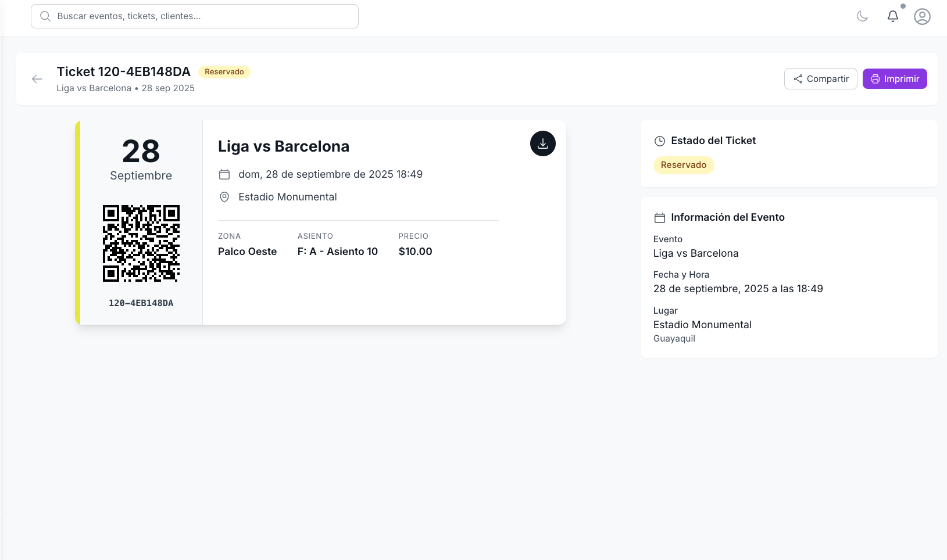Screen dimensions: 947x560
Task: Select the Reservado status in Estado del Ticket
Action: click(684, 165)
